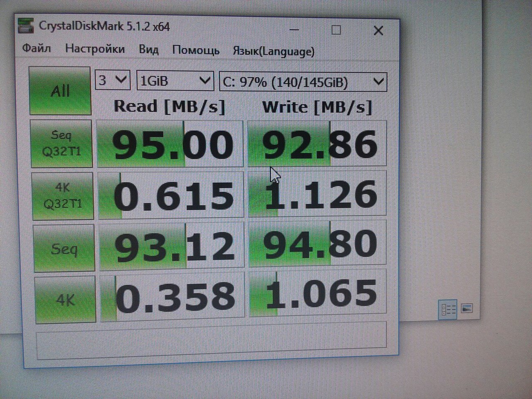Minimize the CrystalDiskMark window
The width and height of the screenshot is (532, 399).
[x=294, y=30]
